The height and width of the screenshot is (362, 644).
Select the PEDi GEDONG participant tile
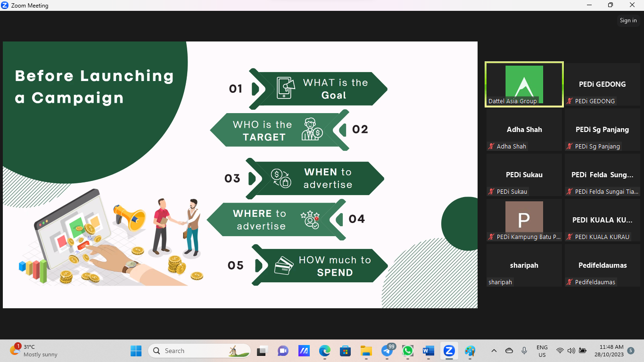603,84
